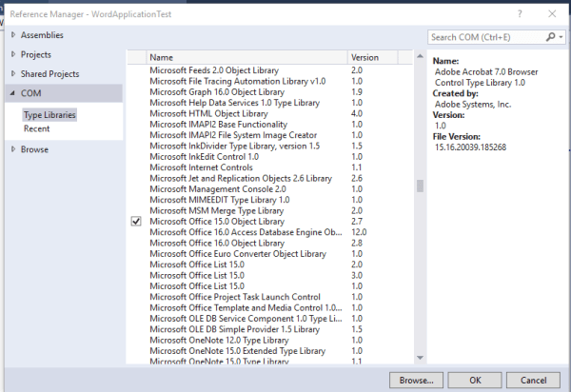571x392 pixels.
Task: Click the list scroll down arrow
Action: pyautogui.click(x=420, y=358)
